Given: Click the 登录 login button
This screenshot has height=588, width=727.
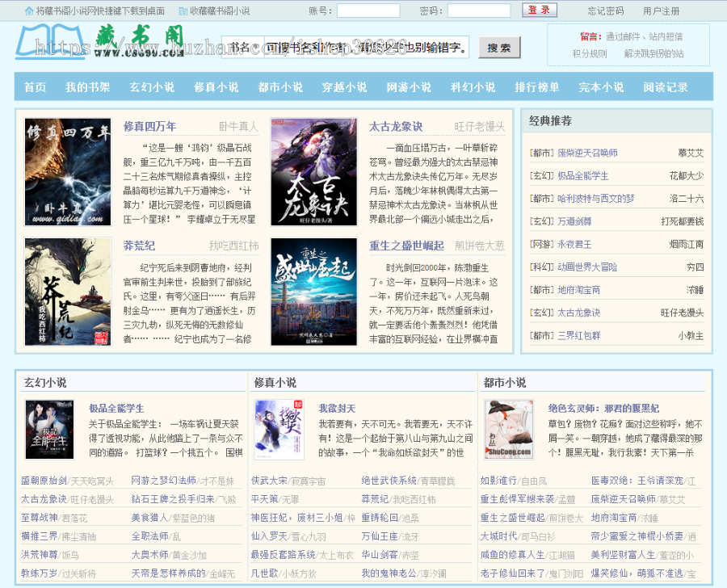Looking at the screenshot, I should tap(540, 10).
